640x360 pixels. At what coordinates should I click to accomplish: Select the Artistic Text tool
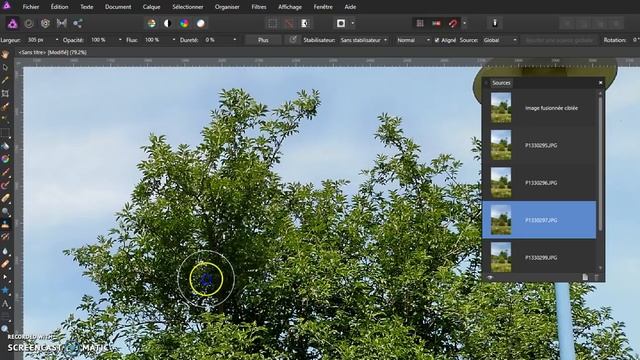click(5, 304)
